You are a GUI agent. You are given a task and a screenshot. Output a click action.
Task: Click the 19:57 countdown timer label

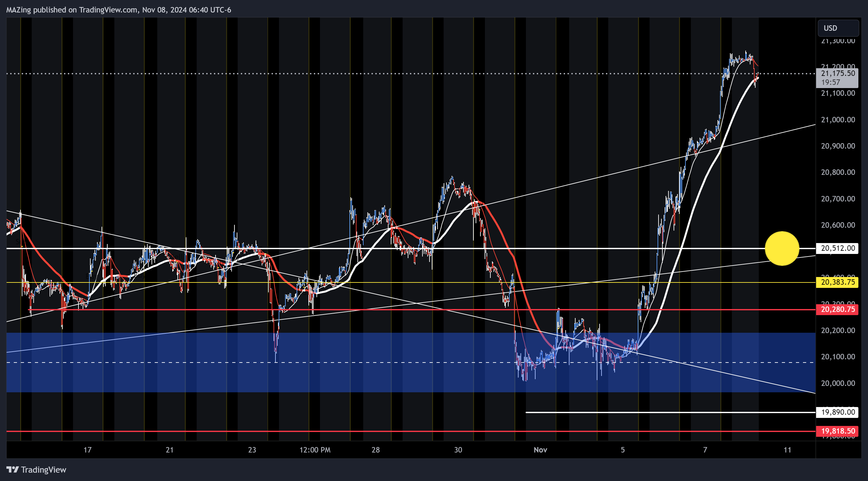[x=830, y=82]
